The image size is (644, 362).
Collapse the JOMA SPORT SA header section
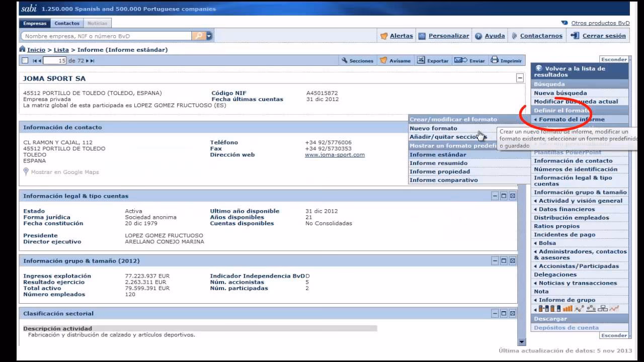[x=520, y=78]
